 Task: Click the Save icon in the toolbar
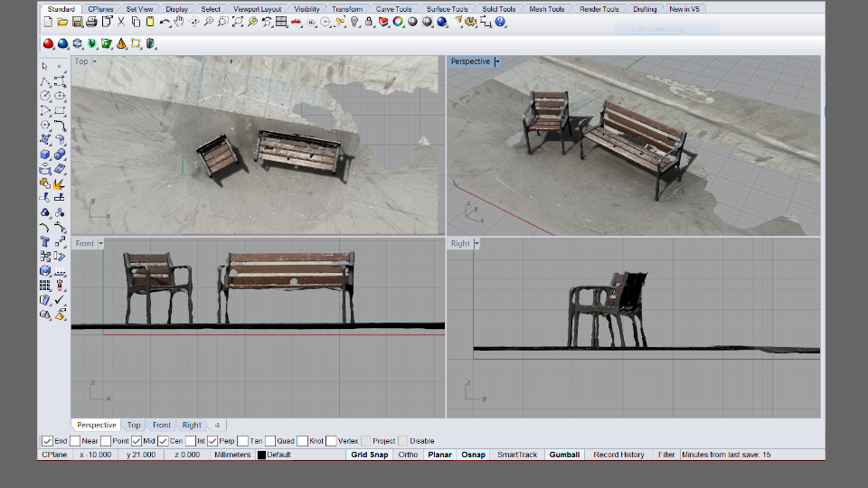coord(77,22)
